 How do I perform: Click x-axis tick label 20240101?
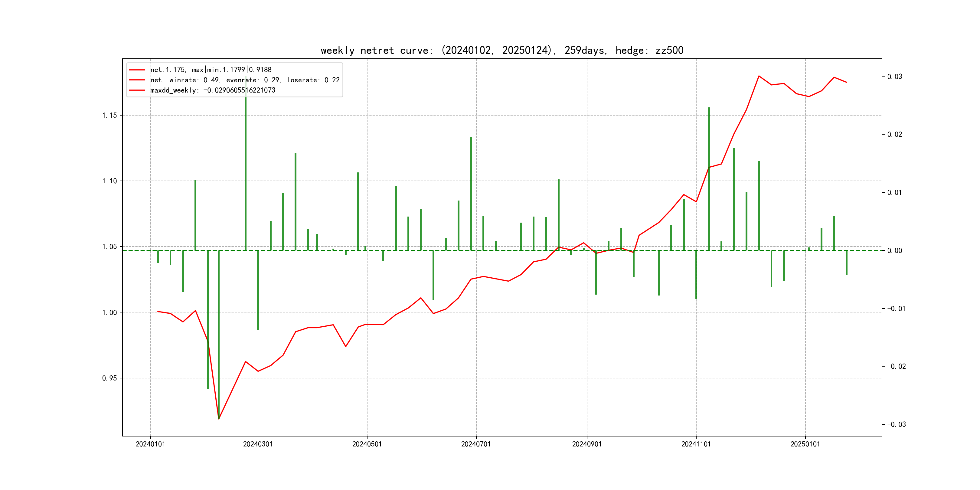coord(150,444)
